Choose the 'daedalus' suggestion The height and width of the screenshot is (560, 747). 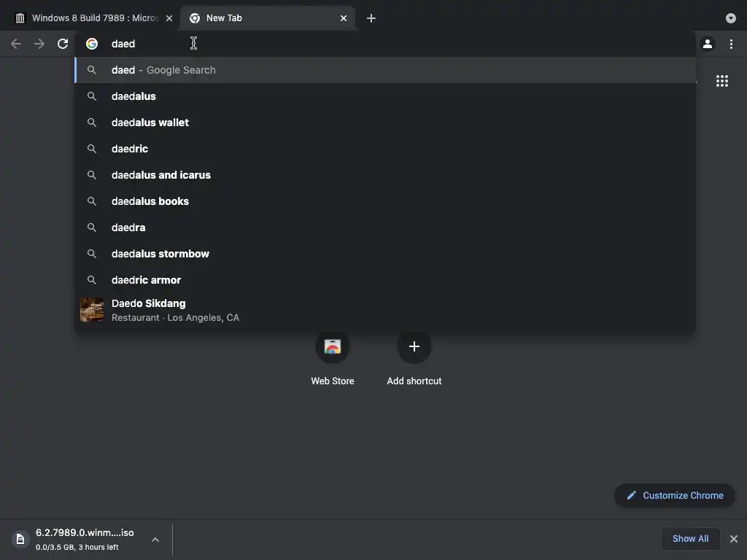385,96
